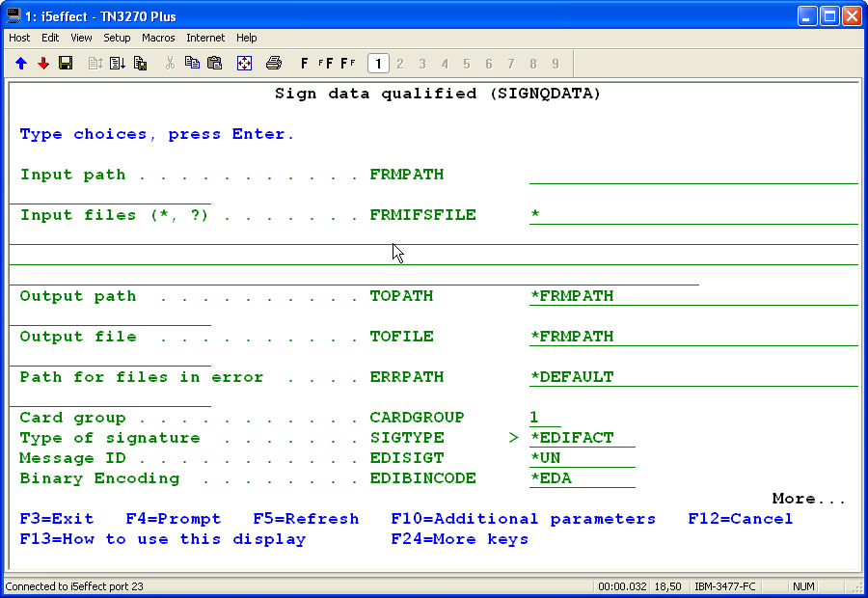Viewport: 868px width, 598px height.
Task: Click F4=Prompt function key text
Action: 174,519
